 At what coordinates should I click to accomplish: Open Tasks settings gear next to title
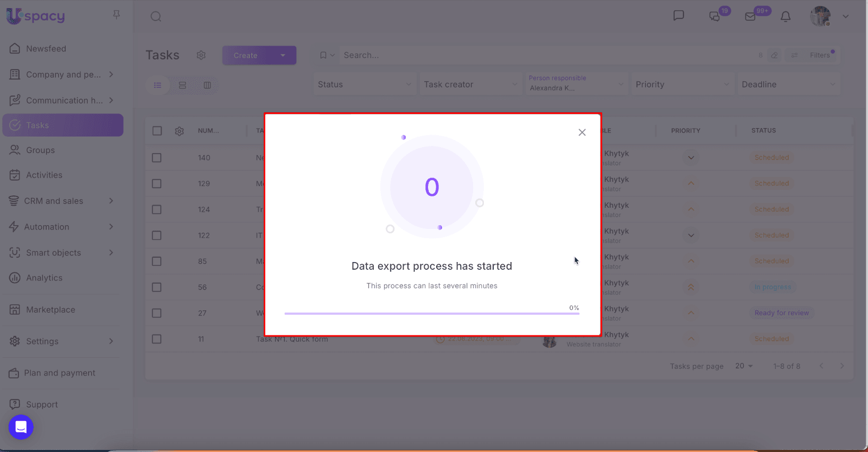pyautogui.click(x=201, y=55)
